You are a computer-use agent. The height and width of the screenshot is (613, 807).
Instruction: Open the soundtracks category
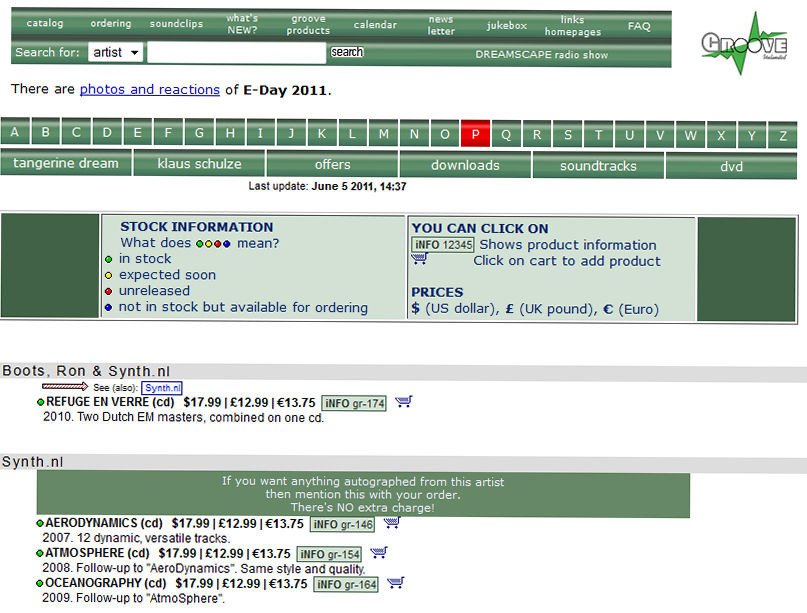[x=598, y=166]
